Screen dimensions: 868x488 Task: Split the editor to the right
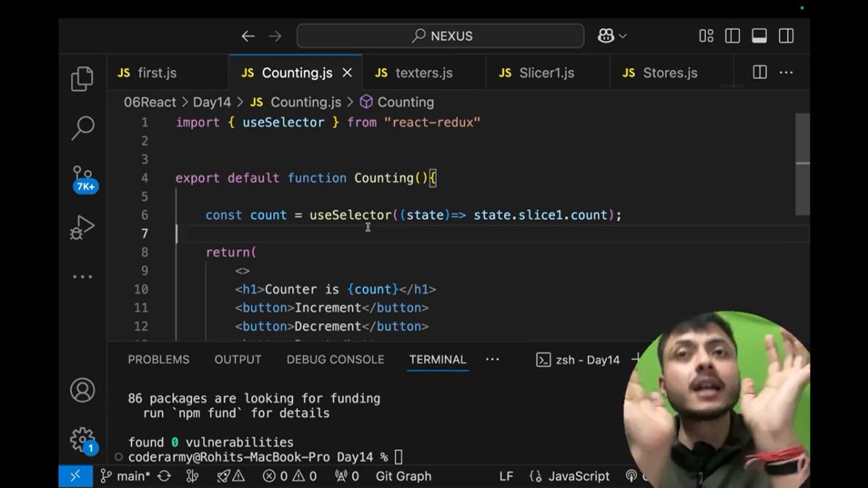(x=759, y=72)
